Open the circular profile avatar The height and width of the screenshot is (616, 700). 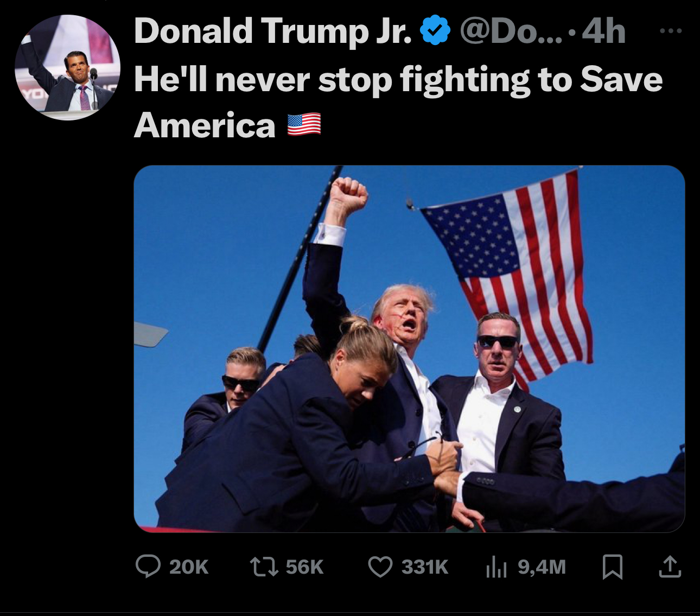(x=67, y=67)
